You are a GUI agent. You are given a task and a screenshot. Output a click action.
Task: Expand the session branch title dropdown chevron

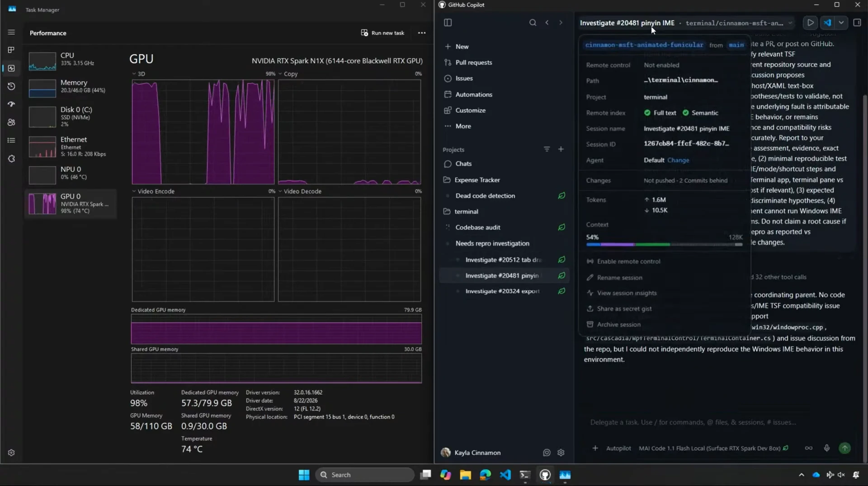click(790, 23)
